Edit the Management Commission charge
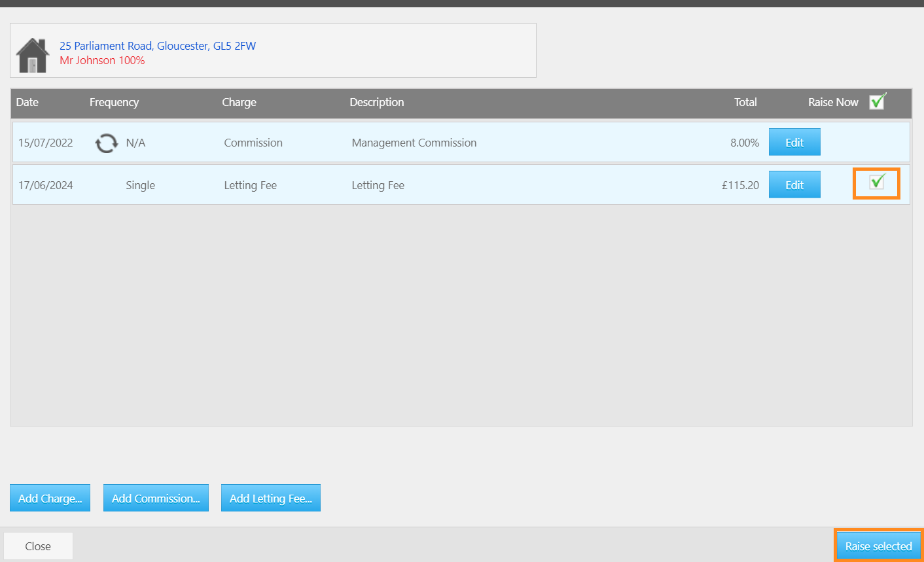The width and height of the screenshot is (924, 562). coord(794,142)
